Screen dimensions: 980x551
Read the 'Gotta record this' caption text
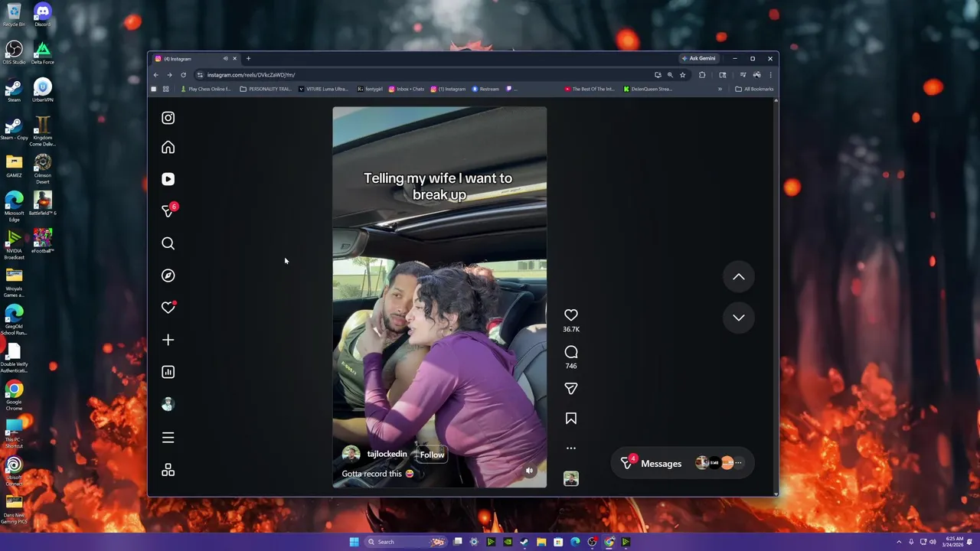click(x=377, y=474)
